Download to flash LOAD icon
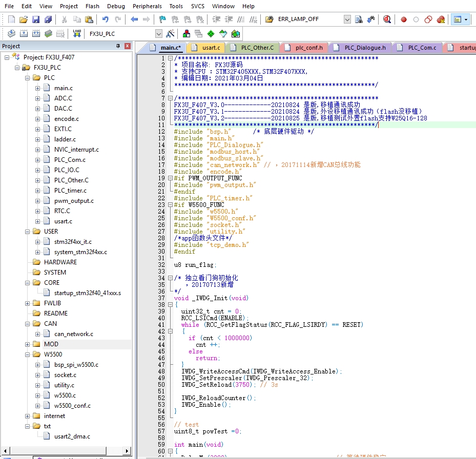This screenshot has width=476, height=459. pyautogui.click(x=77, y=34)
